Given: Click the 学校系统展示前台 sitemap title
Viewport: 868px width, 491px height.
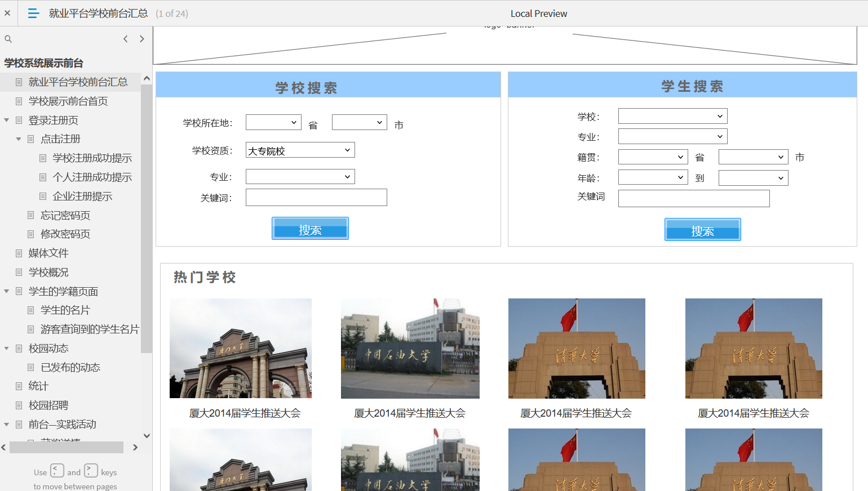Looking at the screenshot, I should (44, 63).
